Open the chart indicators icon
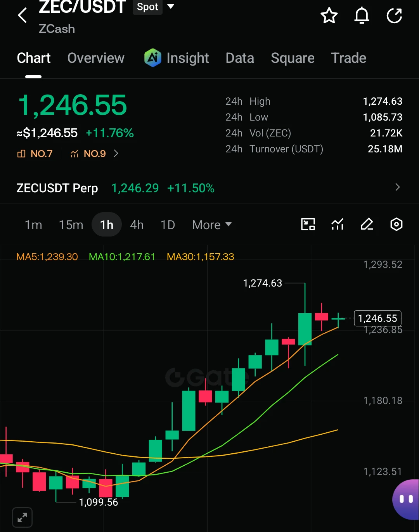The height and width of the screenshot is (532, 419). pos(338,224)
